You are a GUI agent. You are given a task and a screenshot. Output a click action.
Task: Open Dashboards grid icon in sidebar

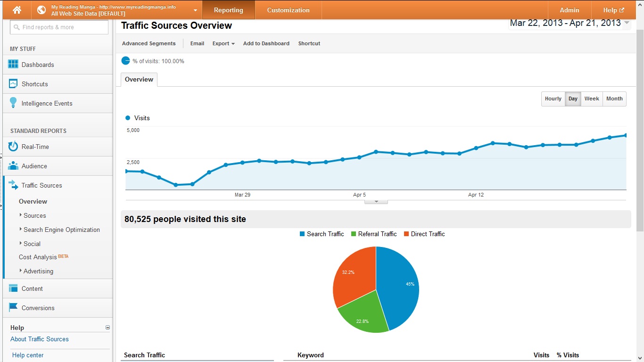pyautogui.click(x=13, y=65)
